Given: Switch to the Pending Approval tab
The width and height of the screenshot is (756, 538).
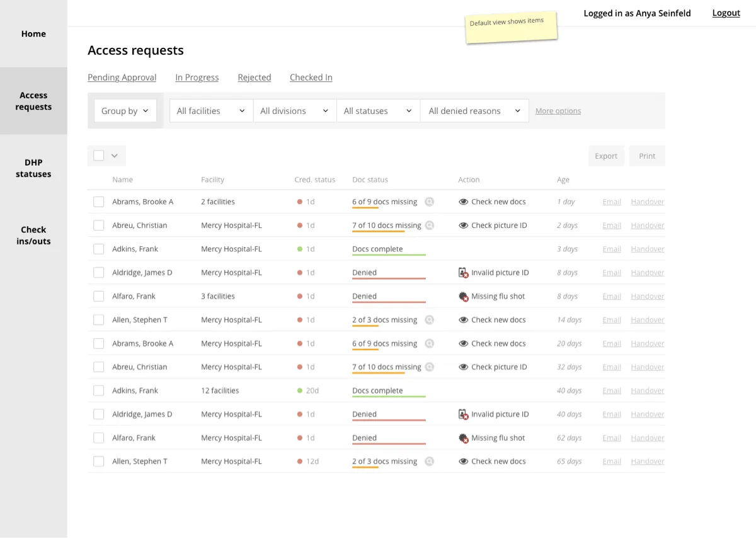Looking at the screenshot, I should coord(122,77).
